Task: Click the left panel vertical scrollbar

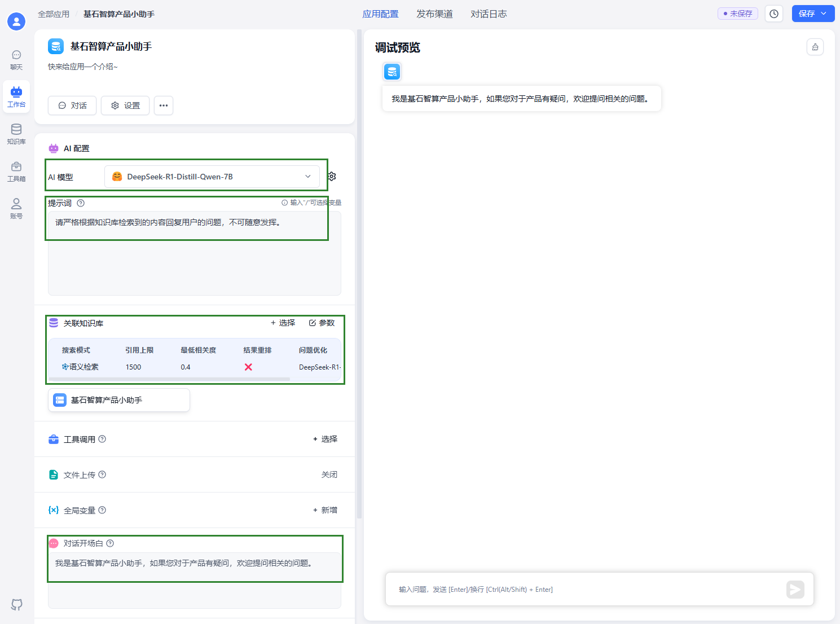Action: point(359,274)
